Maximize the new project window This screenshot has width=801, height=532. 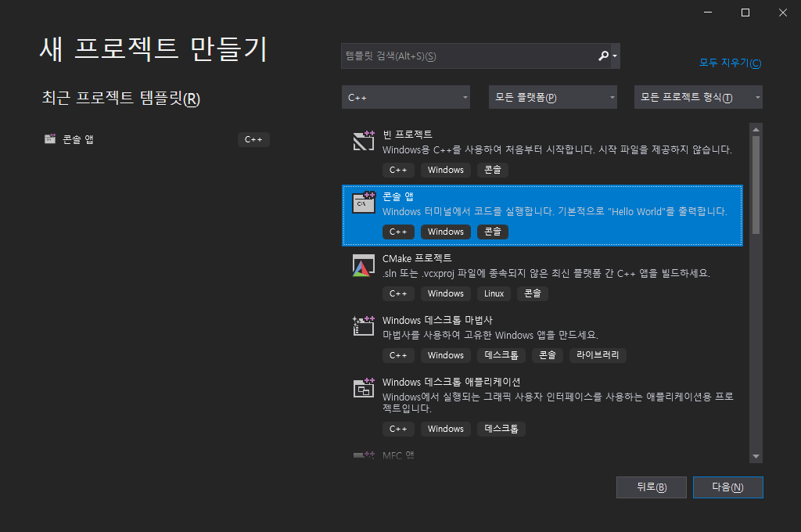pos(745,13)
